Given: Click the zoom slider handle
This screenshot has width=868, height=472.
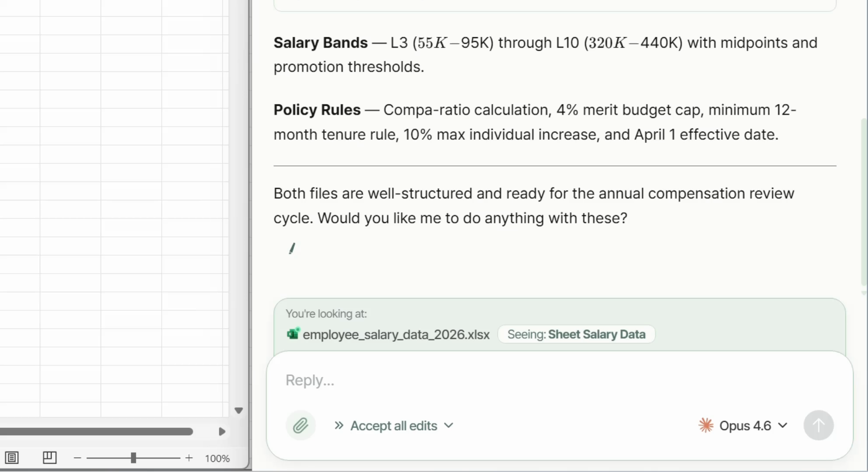Looking at the screenshot, I should 133,458.
